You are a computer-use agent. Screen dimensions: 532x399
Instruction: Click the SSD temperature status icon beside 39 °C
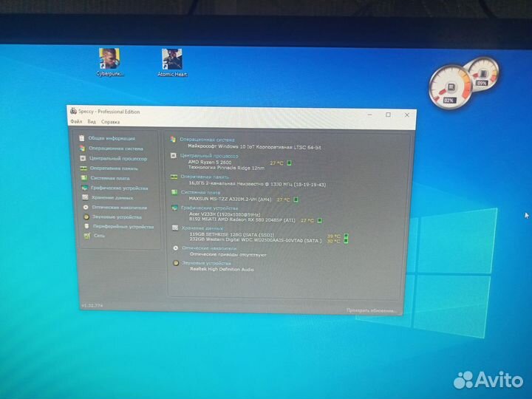pos(345,236)
